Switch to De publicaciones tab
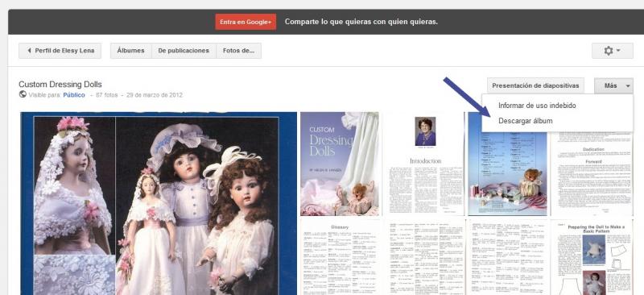This screenshot has width=644, height=295. click(184, 51)
